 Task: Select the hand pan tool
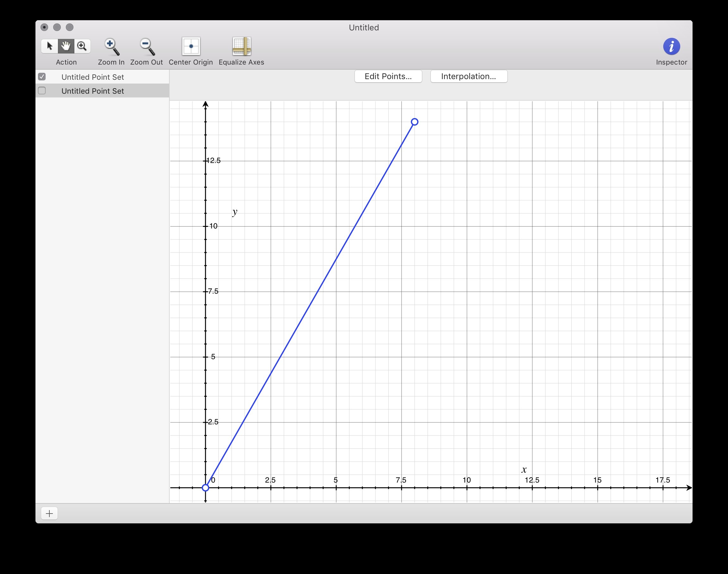pos(66,46)
